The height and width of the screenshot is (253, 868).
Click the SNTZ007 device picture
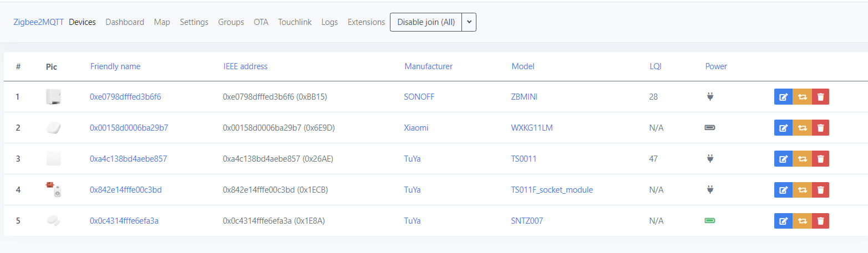tap(53, 221)
